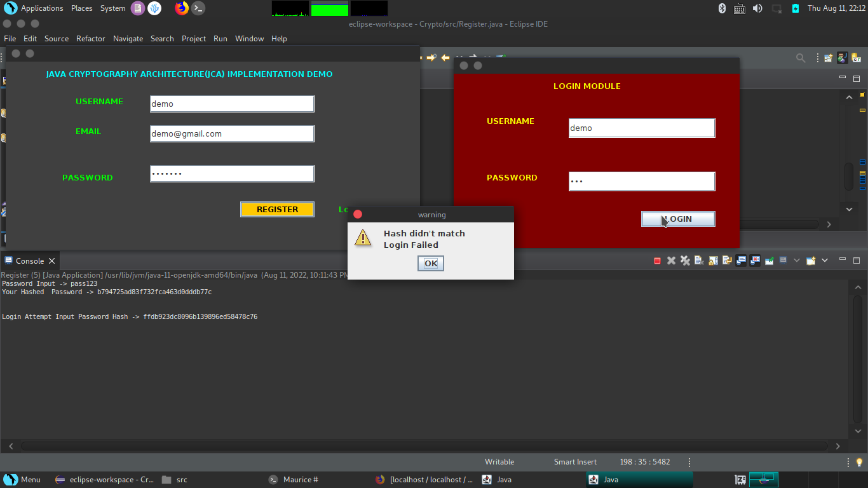Pin the current Console view
This screenshot has width=868, height=488.
click(x=769, y=261)
